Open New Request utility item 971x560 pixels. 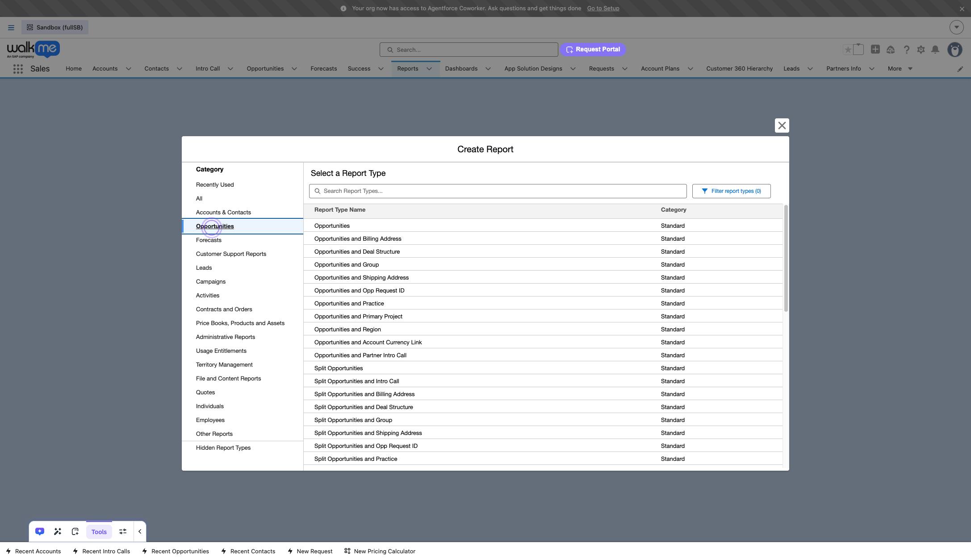click(310, 551)
